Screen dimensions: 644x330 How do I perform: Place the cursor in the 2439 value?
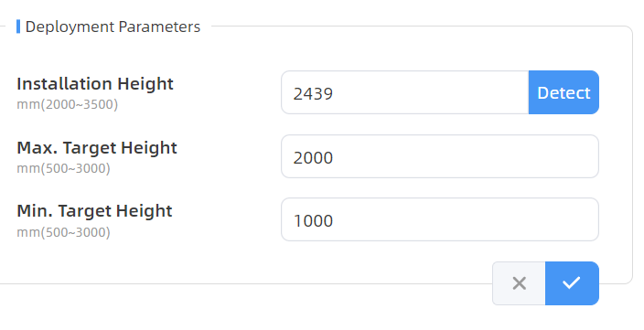point(313,94)
